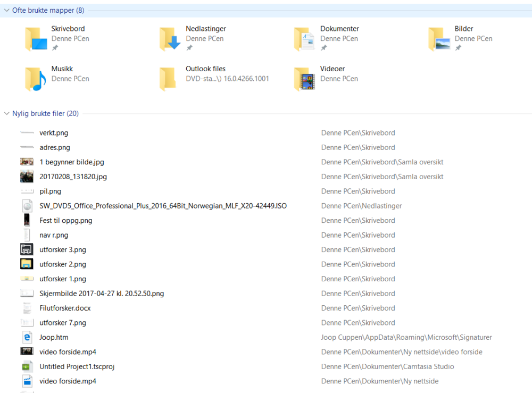Select the utforsker 3.png thumbnail
Screen dimensions: 532x393
point(27,249)
